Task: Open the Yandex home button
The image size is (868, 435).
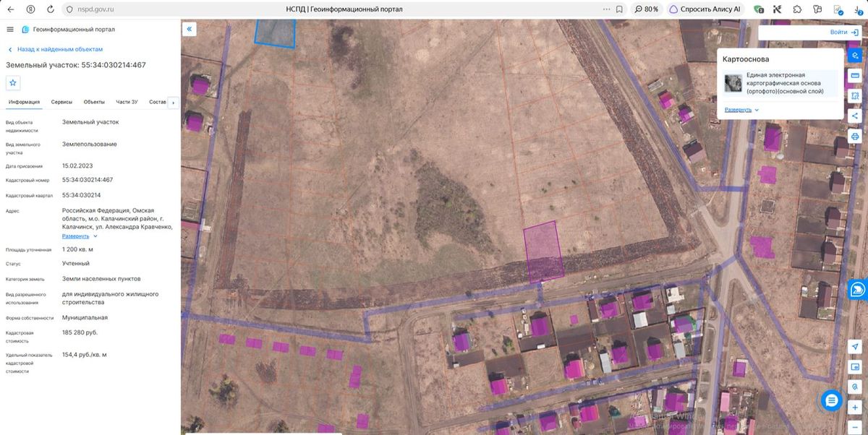Action: tap(30, 9)
